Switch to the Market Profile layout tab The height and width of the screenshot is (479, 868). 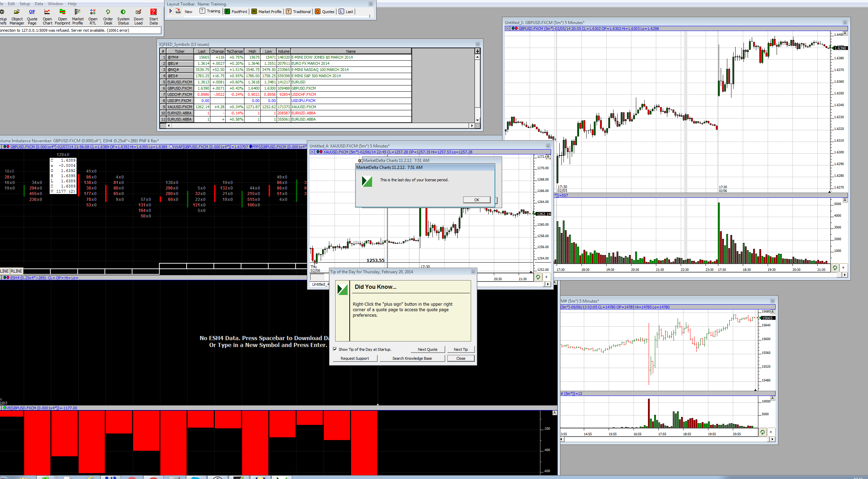pyautogui.click(x=267, y=11)
